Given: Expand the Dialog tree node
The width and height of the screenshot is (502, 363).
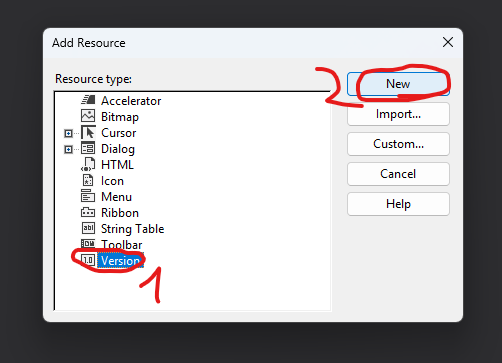Looking at the screenshot, I should coord(68,149).
